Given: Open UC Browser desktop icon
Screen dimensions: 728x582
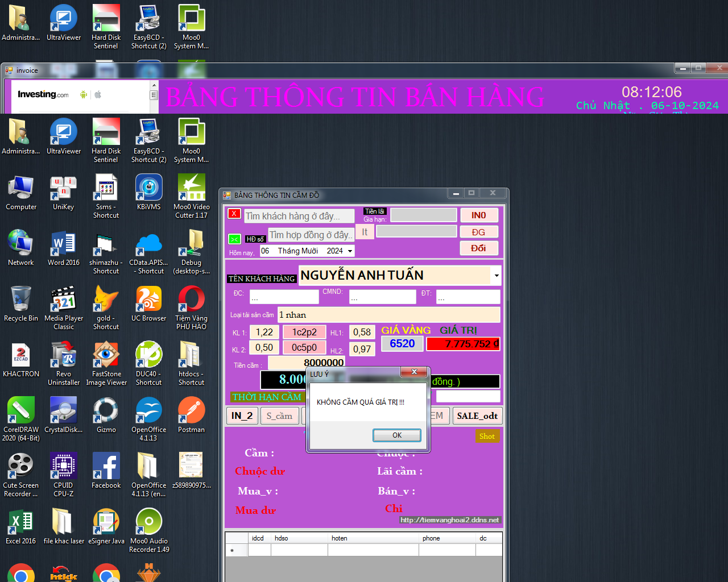Looking at the screenshot, I should pyautogui.click(x=149, y=305).
